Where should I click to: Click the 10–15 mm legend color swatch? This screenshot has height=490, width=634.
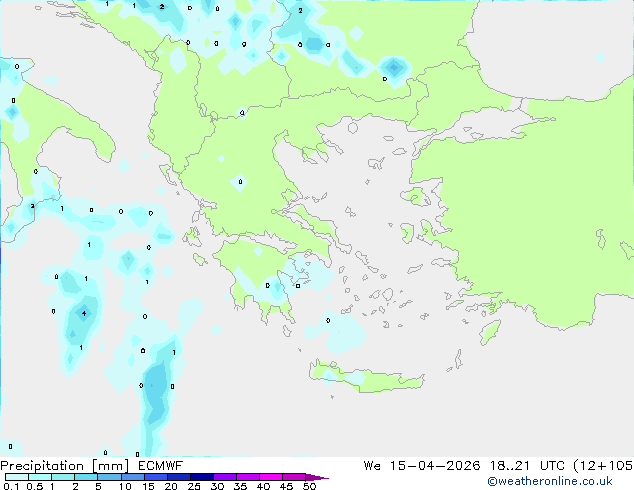[133, 477]
